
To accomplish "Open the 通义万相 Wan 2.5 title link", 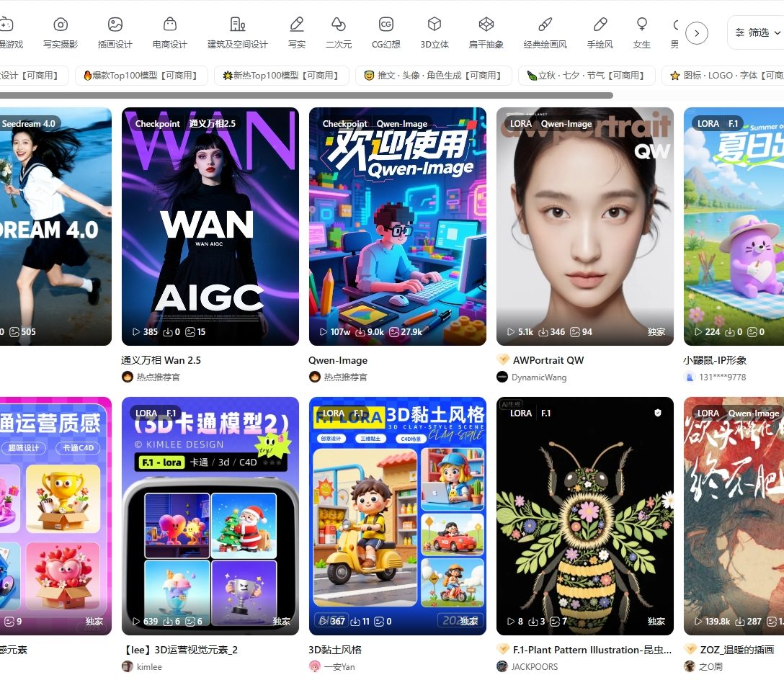I will (161, 360).
